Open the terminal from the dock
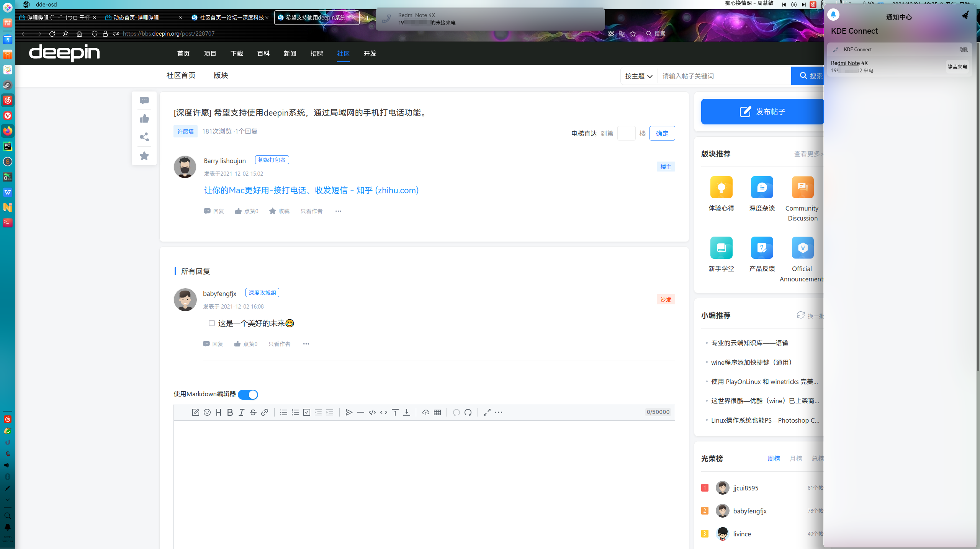Viewport: 980px width, 549px height. [x=7, y=222]
